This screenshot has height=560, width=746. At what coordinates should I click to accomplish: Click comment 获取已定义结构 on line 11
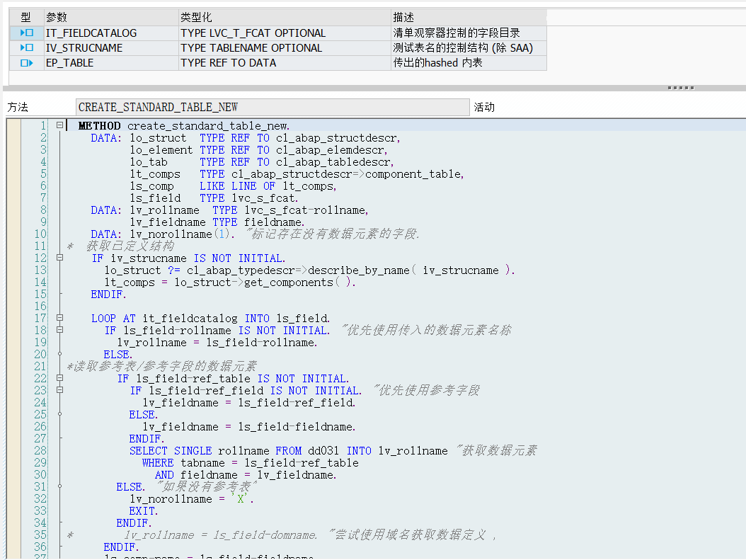pyautogui.click(x=130, y=246)
